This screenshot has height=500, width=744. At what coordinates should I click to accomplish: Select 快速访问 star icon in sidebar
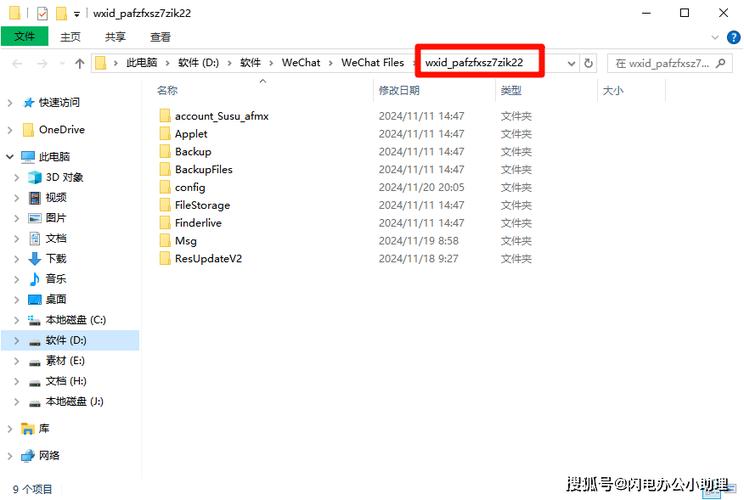click(x=29, y=102)
